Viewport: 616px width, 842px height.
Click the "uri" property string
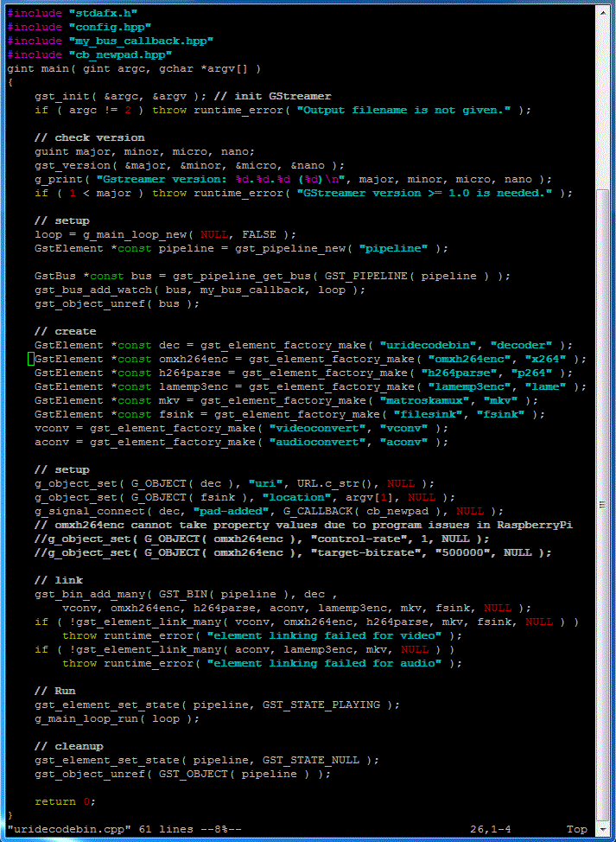click(x=265, y=483)
